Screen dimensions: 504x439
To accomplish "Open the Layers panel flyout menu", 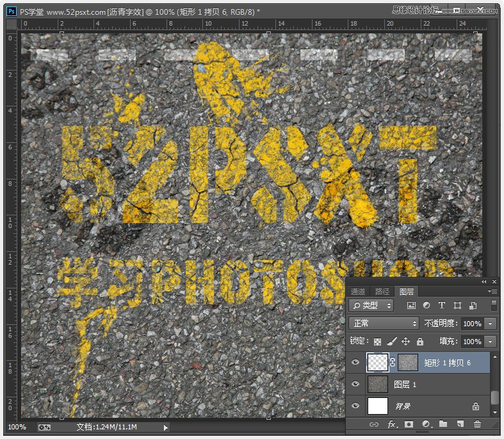I will click(x=492, y=292).
